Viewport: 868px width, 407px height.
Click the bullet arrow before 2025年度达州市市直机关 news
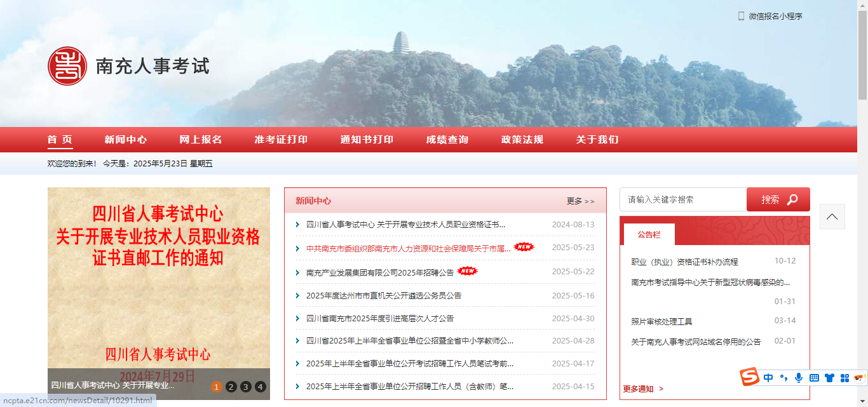[x=297, y=295]
